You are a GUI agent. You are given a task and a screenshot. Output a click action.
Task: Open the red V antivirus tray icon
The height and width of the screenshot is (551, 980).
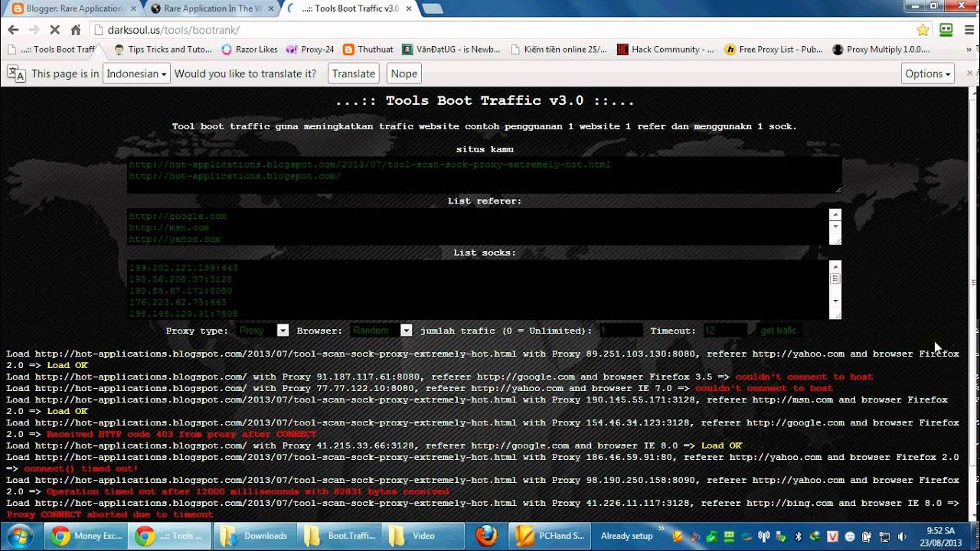[x=833, y=536]
